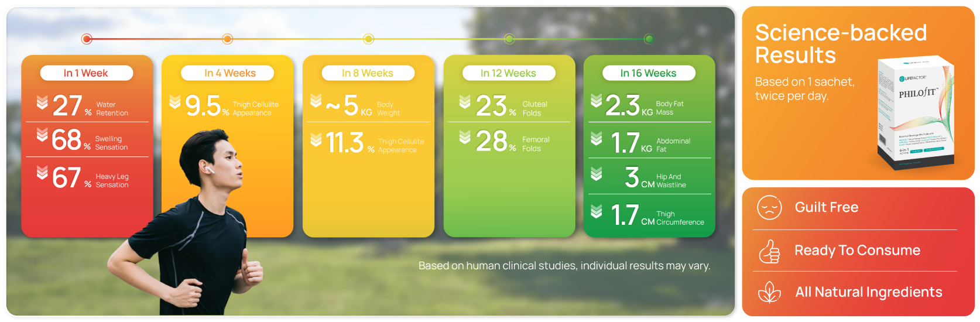Click the Ready To Consume text

pos(857,251)
